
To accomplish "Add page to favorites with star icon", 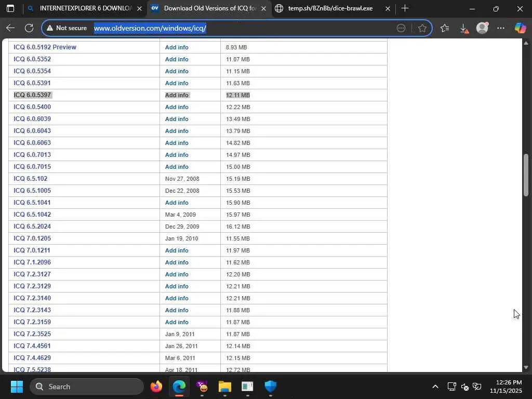I will coord(422,28).
